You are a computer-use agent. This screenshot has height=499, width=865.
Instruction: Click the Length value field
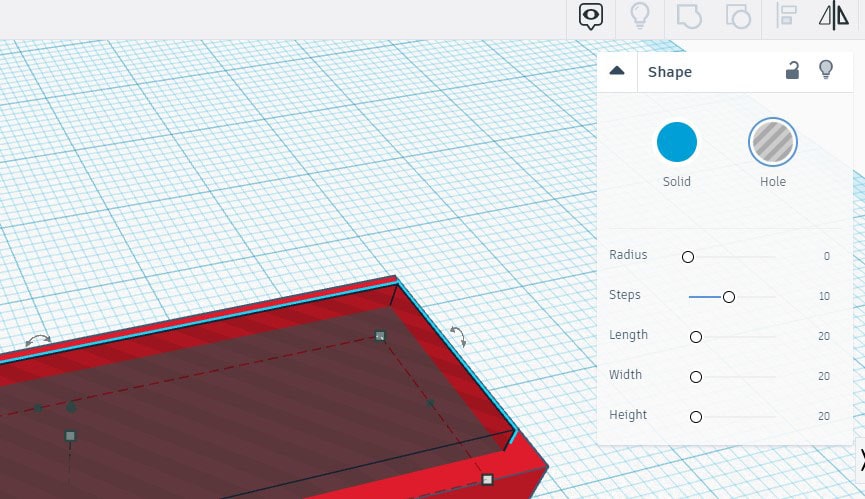pos(823,336)
